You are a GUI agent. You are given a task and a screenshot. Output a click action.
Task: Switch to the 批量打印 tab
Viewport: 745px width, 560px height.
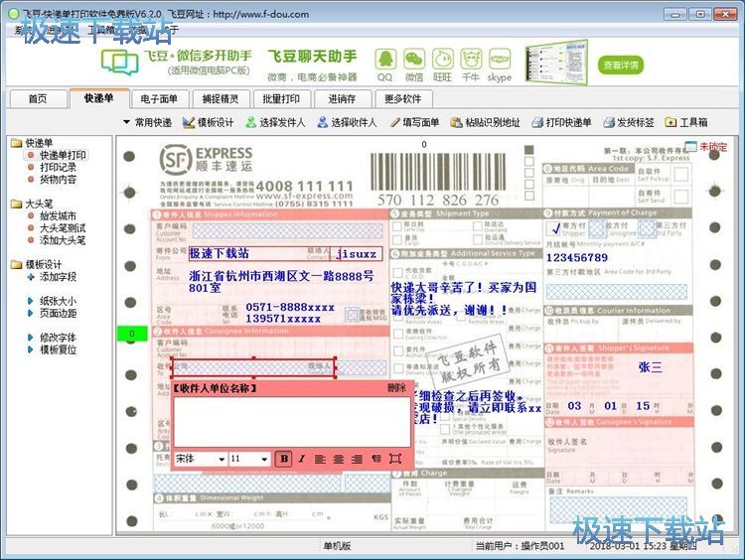pyautogui.click(x=281, y=99)
